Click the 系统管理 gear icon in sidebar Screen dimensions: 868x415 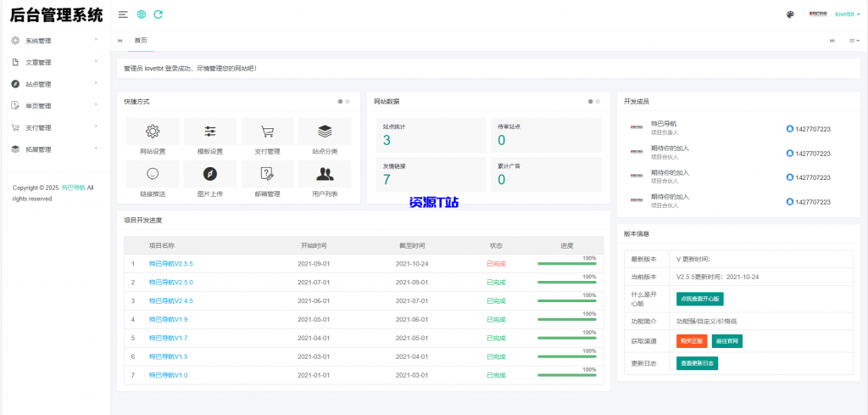15,41
